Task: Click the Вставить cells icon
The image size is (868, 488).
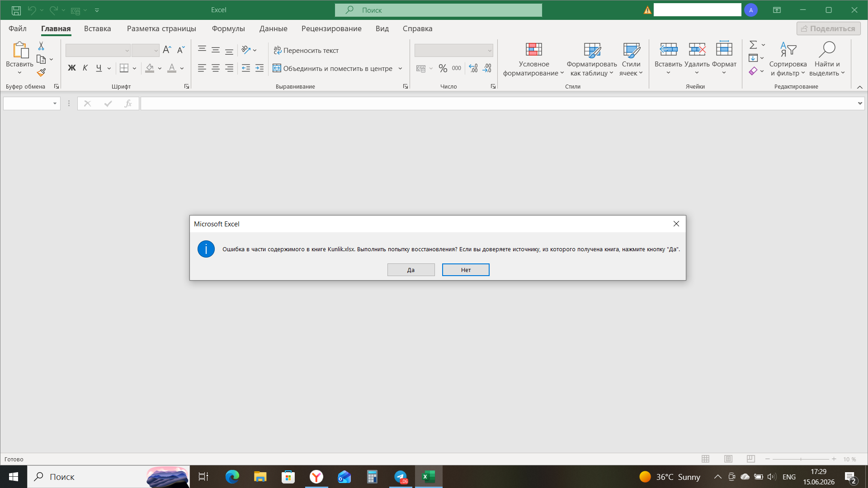Action: coord(668,49)
